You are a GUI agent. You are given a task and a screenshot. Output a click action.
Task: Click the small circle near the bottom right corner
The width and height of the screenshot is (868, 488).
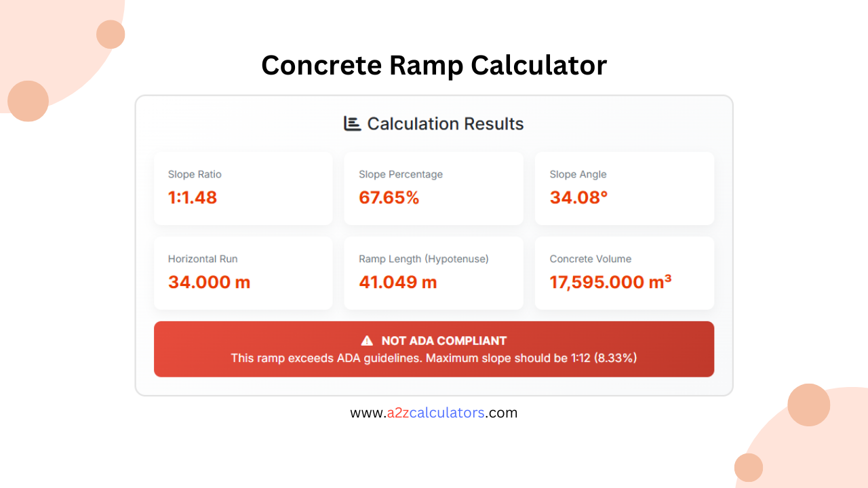pyautogui.click(x=750, y=468)
